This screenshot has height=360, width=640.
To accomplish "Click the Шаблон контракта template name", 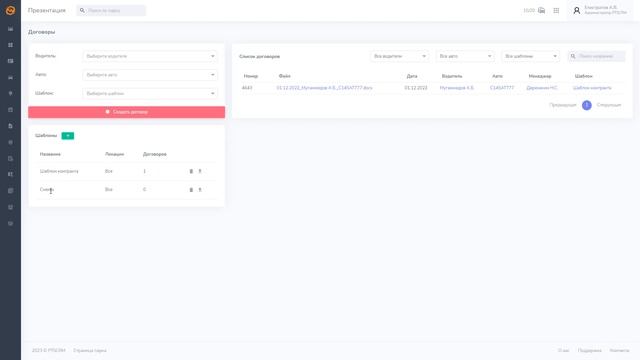I will coord(59,171).
